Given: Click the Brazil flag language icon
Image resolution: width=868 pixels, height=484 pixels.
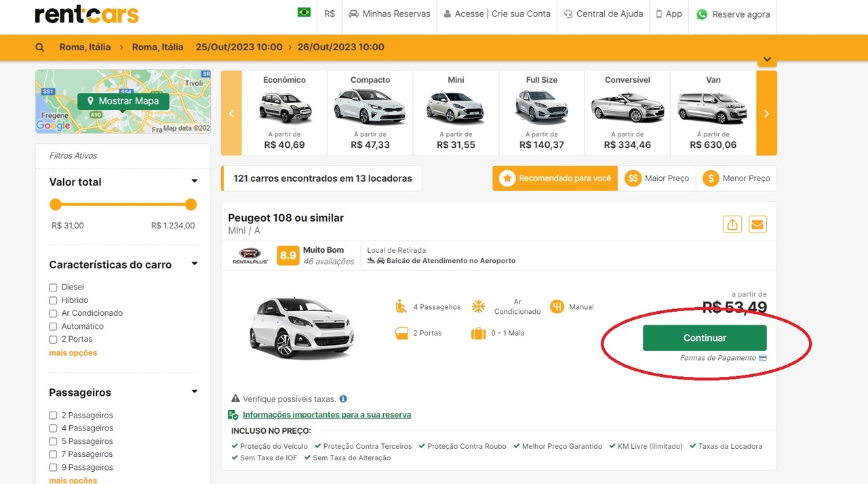Looking at the screenshot, I should click(x=304, y=13).
